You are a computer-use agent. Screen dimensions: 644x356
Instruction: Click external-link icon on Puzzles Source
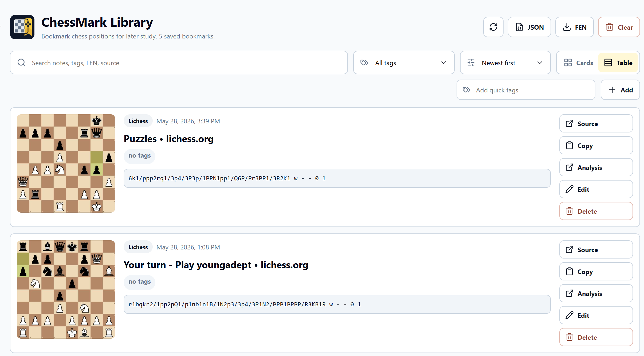(x=570, y=124)
